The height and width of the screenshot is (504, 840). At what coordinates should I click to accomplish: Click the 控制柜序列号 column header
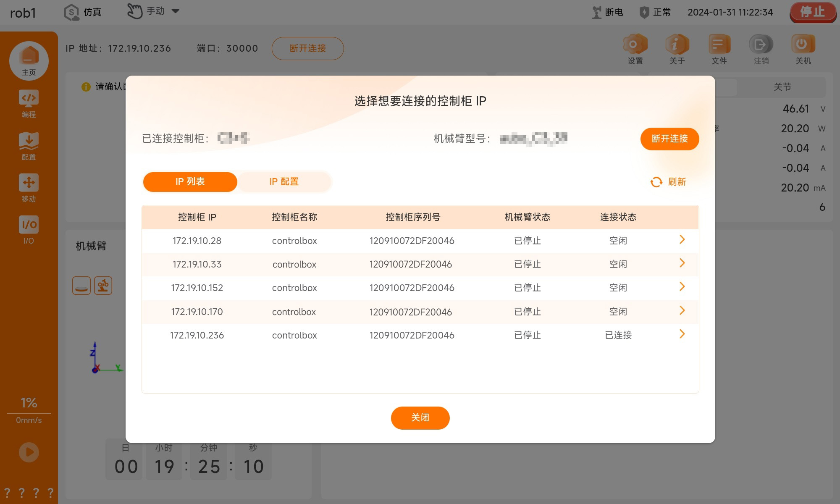click(x=413, y=217)
